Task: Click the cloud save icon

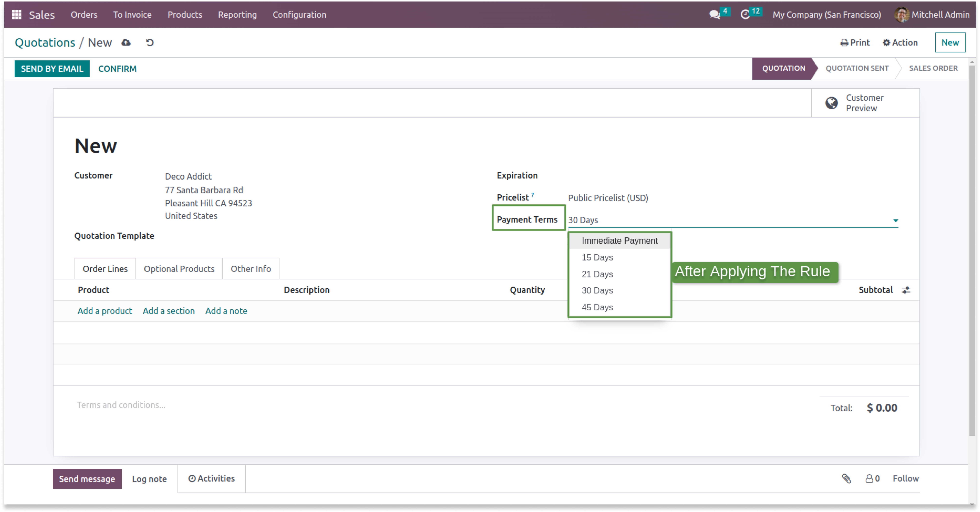Action: coord(126,43)
